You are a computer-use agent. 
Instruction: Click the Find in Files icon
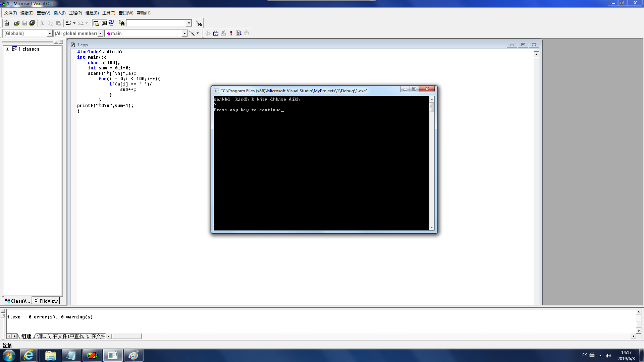tap(122, 23)
